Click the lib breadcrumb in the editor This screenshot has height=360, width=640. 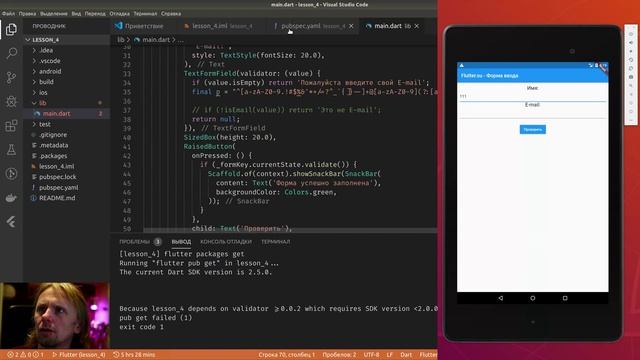point(121,40)
